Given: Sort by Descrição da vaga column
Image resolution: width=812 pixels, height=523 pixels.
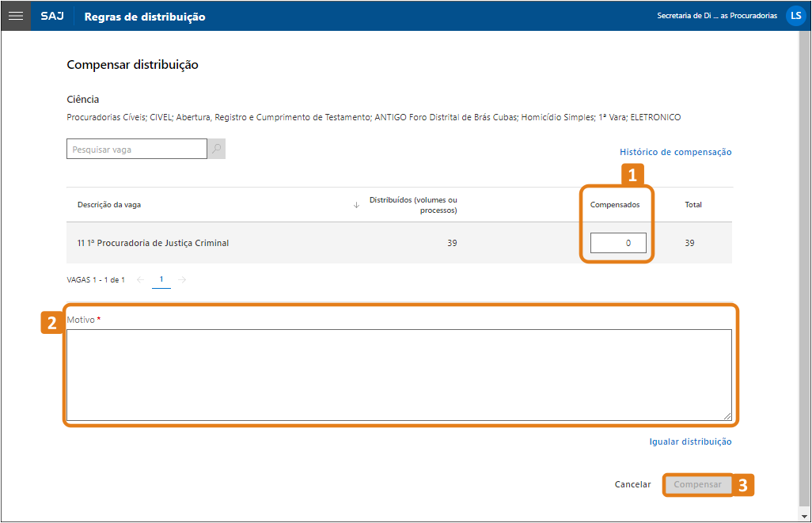Looking at the screenshot, I should tap(109, 205).
